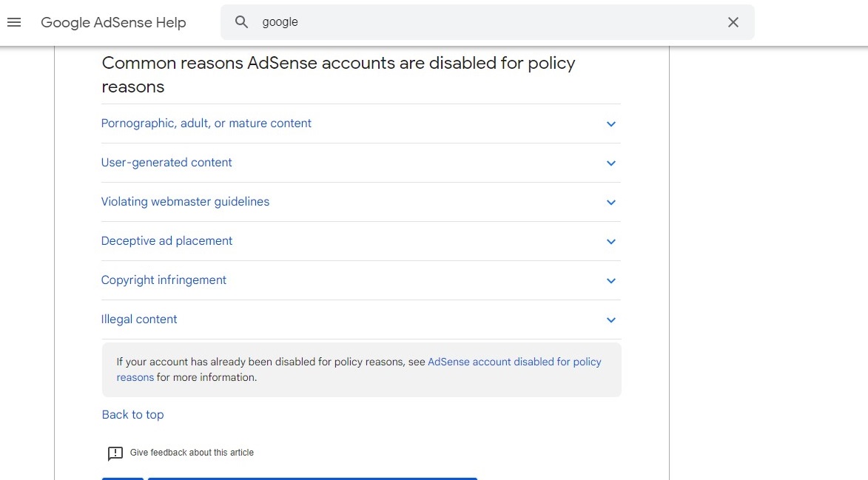Expand Violating webmaster guidelines section

tap(360, 202)
